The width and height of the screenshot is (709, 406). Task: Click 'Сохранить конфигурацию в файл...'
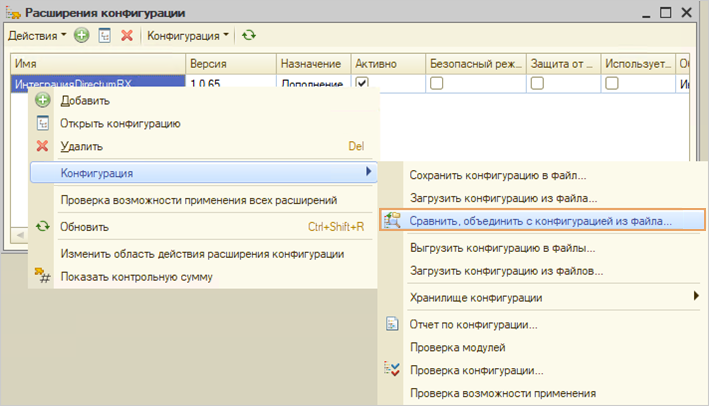point(497,175)
